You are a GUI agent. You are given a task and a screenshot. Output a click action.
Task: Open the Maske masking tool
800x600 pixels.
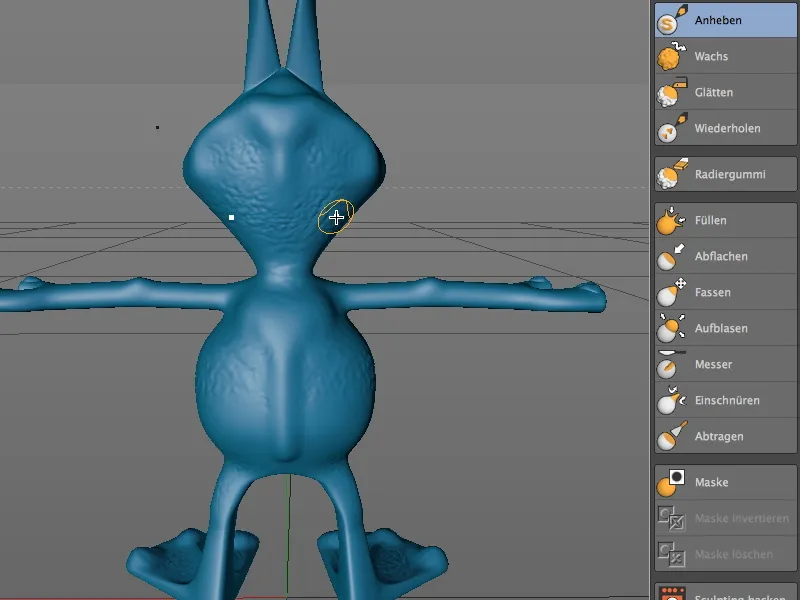pyautogui.click(x=668, y=482)
